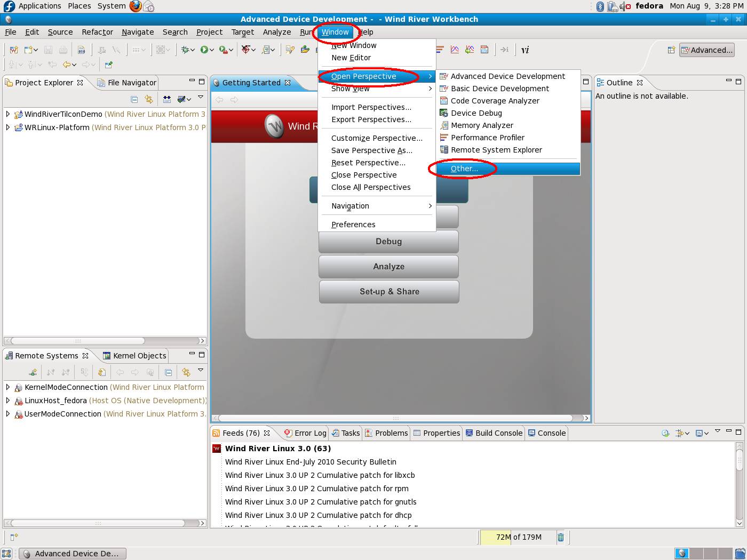Minimize the Project Explorer view
The width and height of the screenshot is (747, 560).
click(192, 81)
